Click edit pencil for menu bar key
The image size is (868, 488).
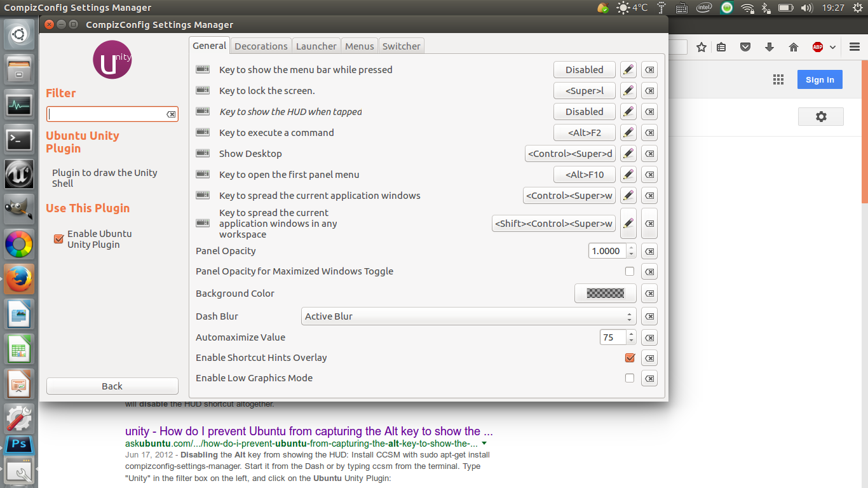coord(628,70)
